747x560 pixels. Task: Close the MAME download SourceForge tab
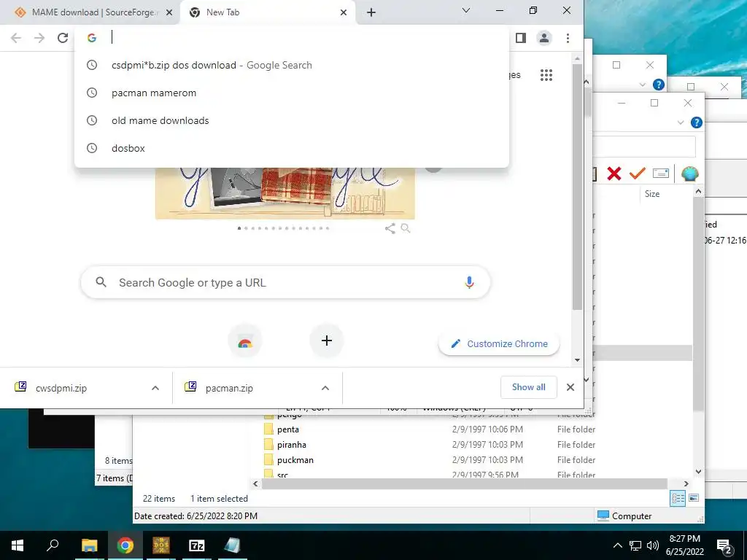(169, 13)
